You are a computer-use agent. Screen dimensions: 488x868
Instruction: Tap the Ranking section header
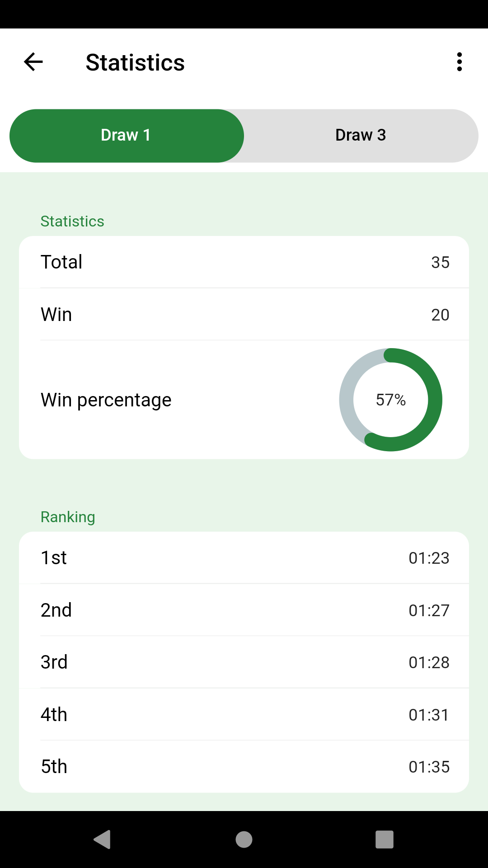(68, 517)
